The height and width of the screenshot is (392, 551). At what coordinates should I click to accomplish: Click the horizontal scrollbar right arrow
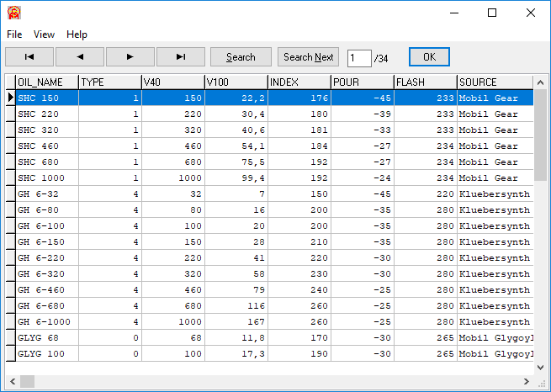527,382
